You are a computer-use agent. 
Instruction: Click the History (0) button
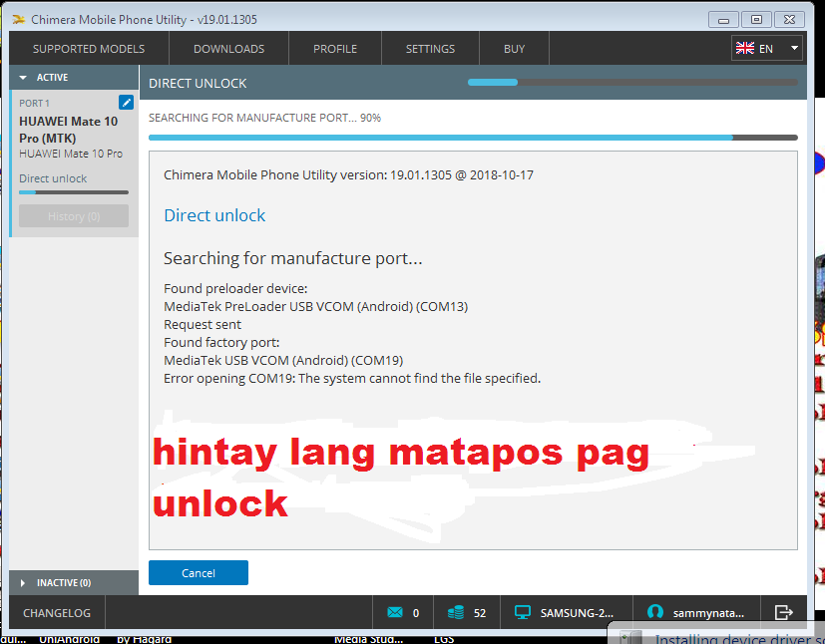point(74,216)
